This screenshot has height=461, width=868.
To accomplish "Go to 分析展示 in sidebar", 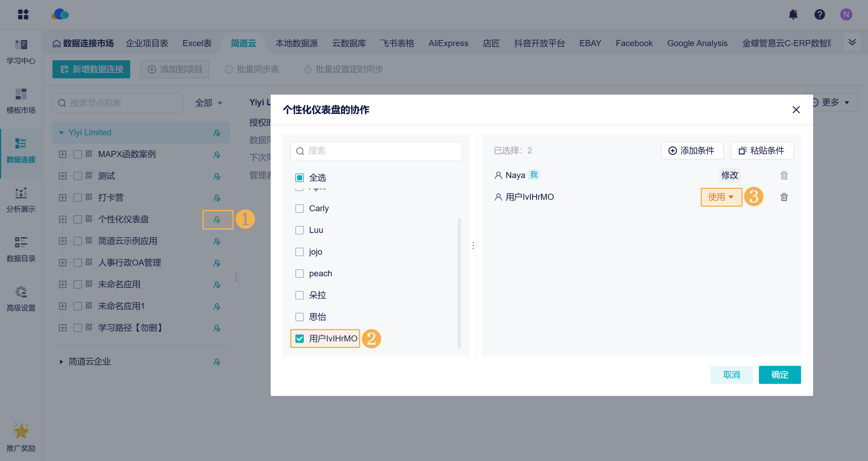I will point(21,200).
